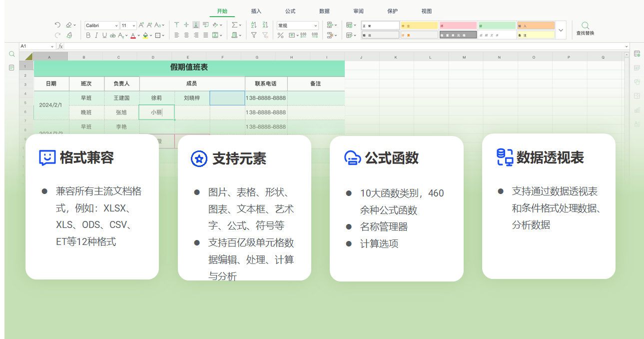The width and height of the screenshot is (644, 339).
Task: Toggle strikethrough formatting
Action: pos(112,35)
